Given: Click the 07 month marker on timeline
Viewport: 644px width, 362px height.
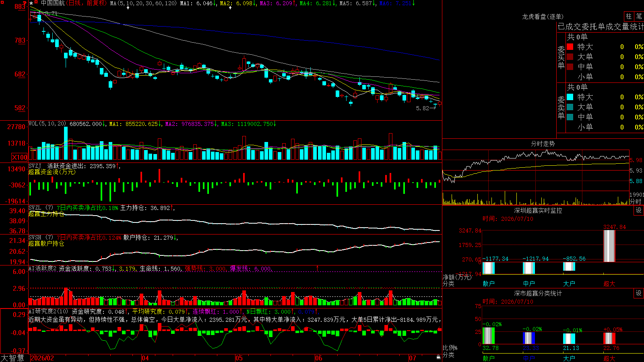Looking at the screenshot, I should (x=413, y=358).
